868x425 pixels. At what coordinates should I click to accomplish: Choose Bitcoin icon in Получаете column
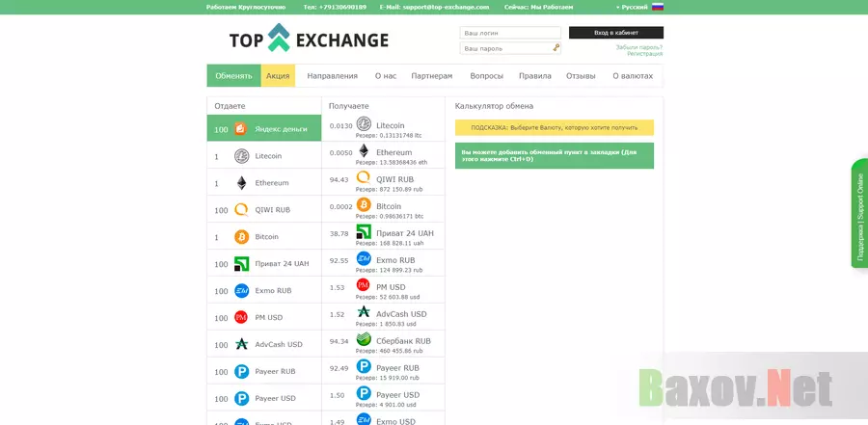tap(364, 204)
